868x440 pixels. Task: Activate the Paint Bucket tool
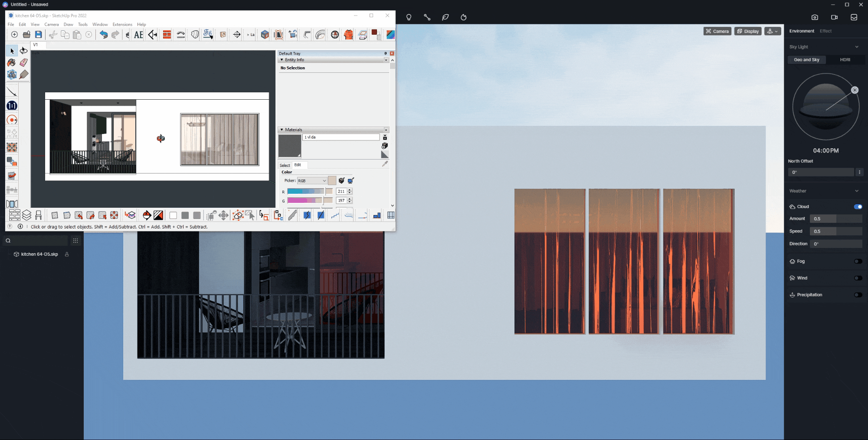pos(12,63)
